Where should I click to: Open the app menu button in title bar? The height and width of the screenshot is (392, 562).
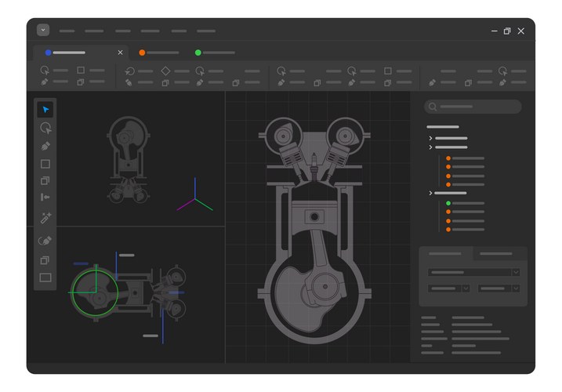click(43, 30)
